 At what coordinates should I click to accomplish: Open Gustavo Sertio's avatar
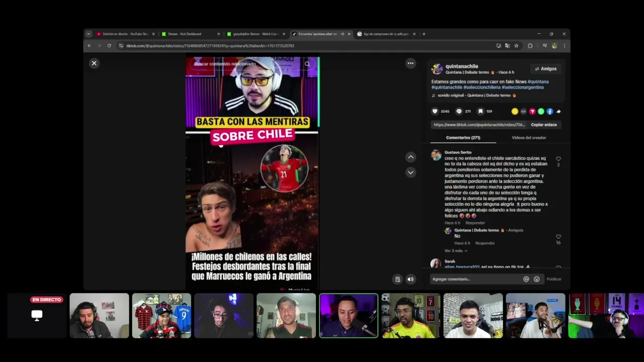click(436, 155)
